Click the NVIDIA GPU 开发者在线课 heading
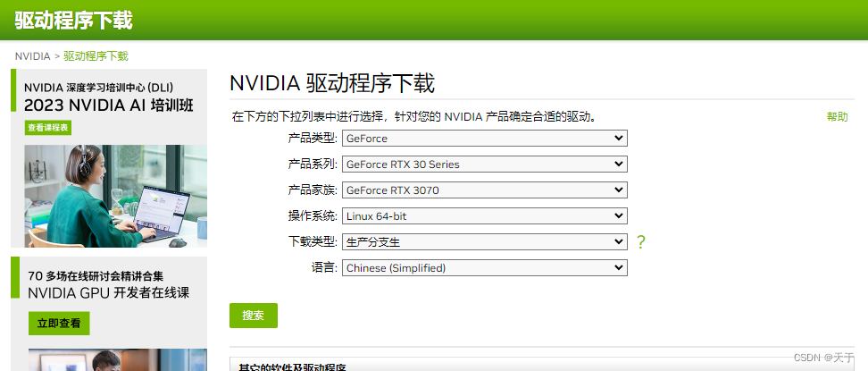Image resolution: width=868 pixels, height=371 pixels. 109,293
